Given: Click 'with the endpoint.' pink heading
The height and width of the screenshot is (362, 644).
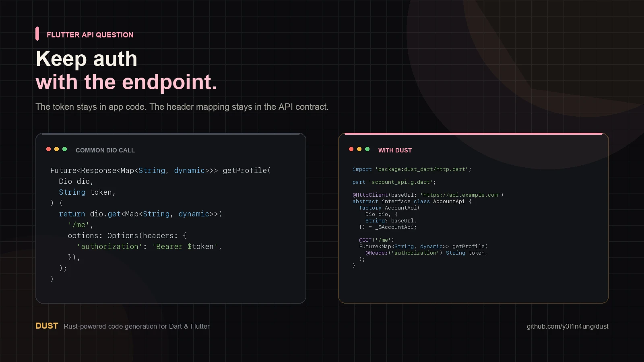Looking at the screenshot, I should (126, 82).
